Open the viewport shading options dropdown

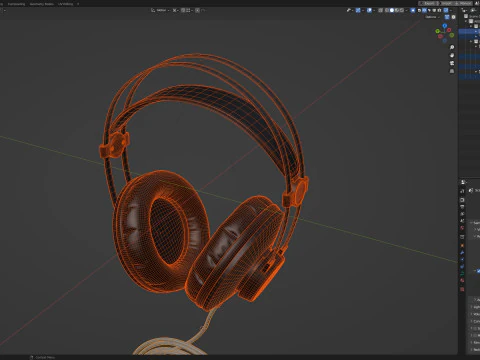click(x=406, y=10)
